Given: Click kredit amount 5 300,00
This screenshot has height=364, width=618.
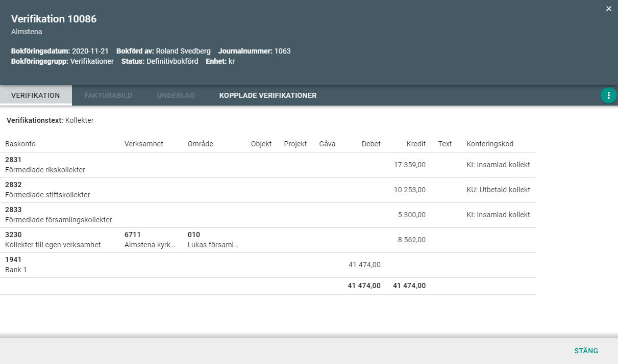Looking at the screenshot, I should click(412, 215).
